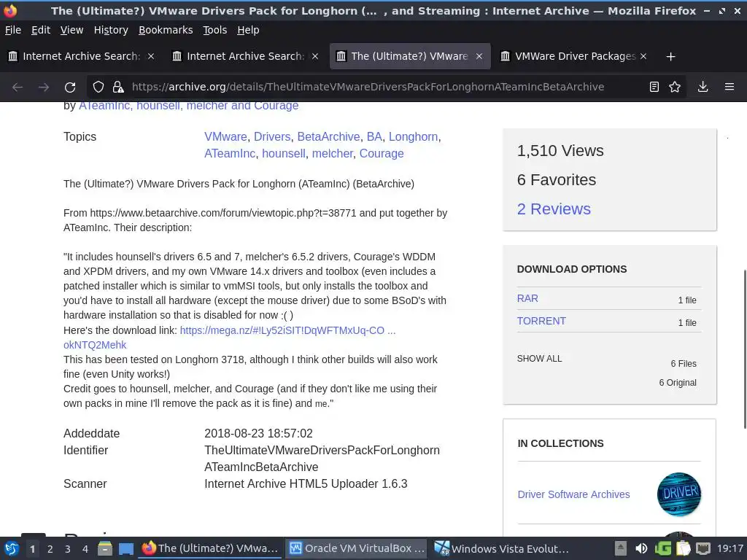
Task: Switch to workspace 4
Action: coord(85,549)
